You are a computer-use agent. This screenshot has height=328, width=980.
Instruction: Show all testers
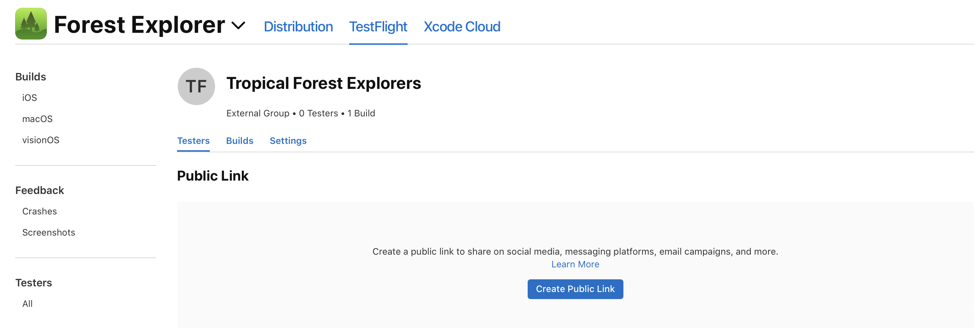27,304
